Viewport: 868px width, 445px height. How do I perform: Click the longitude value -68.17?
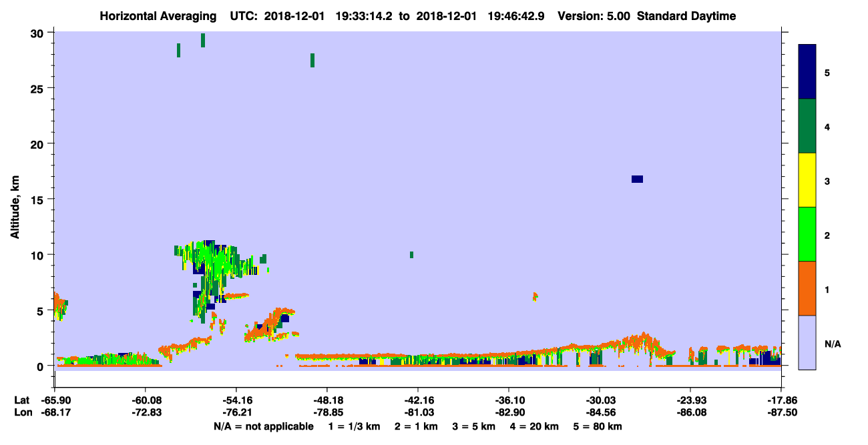pos(55,413)
